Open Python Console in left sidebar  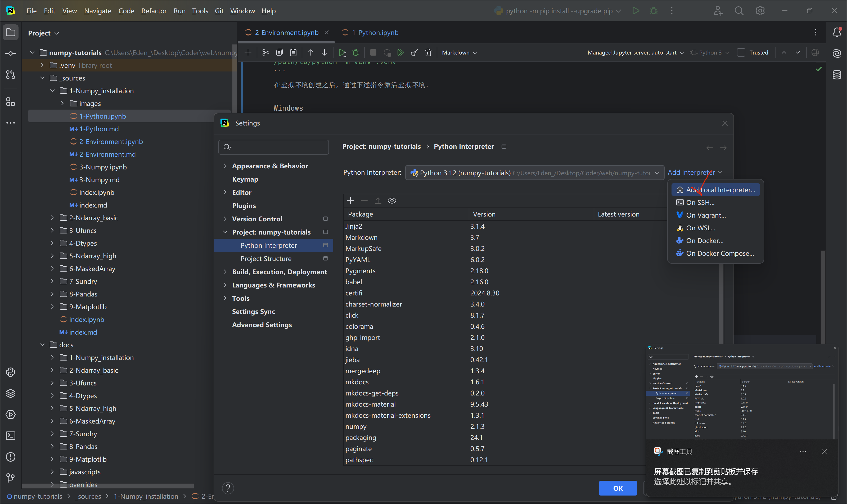pyautogui.click(x=11, y=372)
